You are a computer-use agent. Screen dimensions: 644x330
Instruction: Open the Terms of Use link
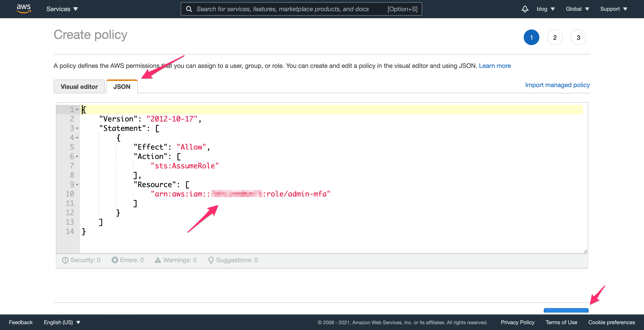pos(561,322)
